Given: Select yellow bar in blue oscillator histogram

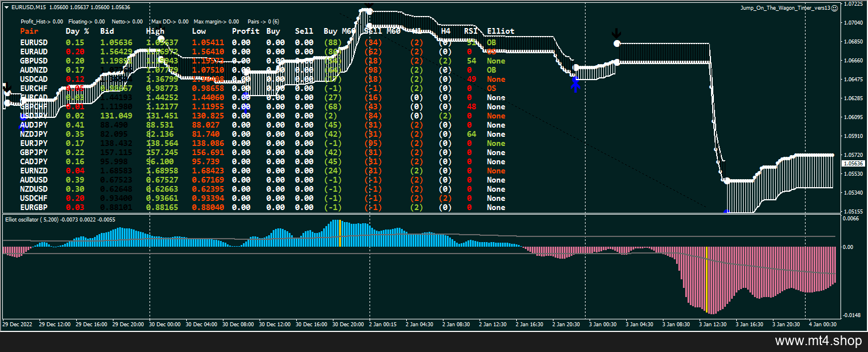Looking at the screenshot, I should (340, 233).
